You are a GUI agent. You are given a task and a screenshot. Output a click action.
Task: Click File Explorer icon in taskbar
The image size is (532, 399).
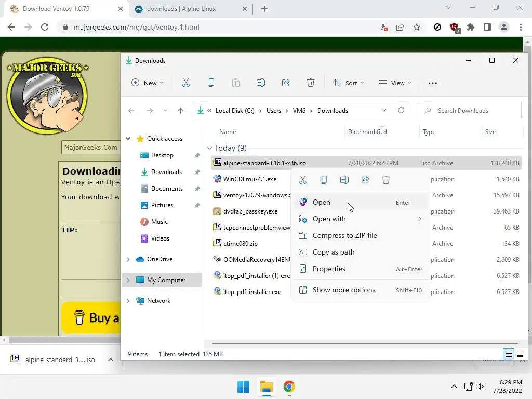point(267,387)
